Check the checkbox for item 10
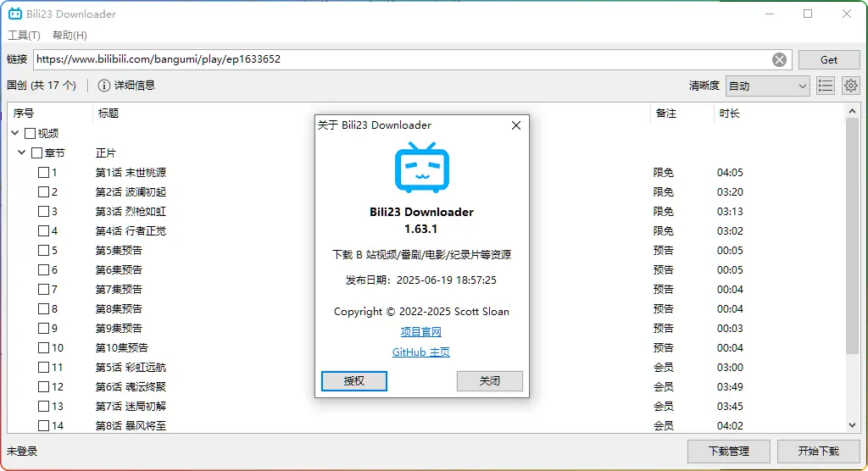The height and width of the screenshot is (471, 868). (x=44, y=347)
